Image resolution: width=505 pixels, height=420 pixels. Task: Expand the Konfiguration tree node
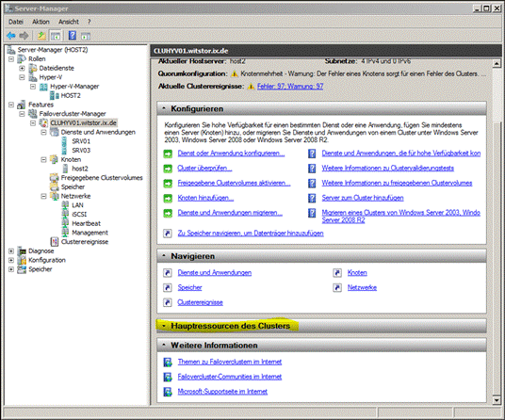(11, 260)
